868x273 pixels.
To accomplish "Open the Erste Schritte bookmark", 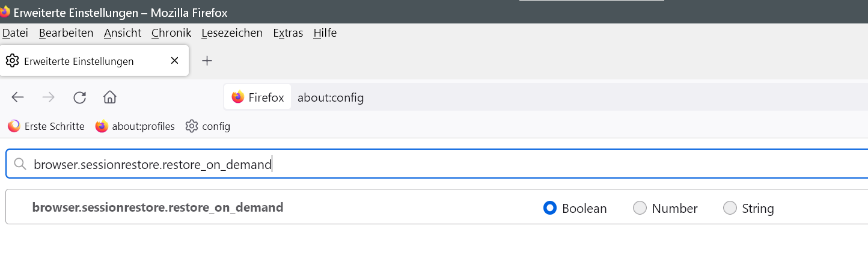I will click(x=46, y=126).
